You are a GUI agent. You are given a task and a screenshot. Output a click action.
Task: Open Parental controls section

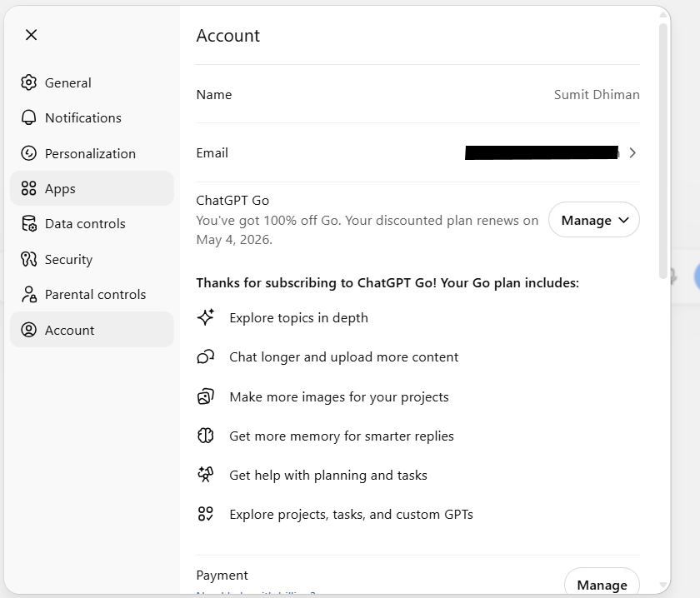pyautogui.click(x=92, y=295)
